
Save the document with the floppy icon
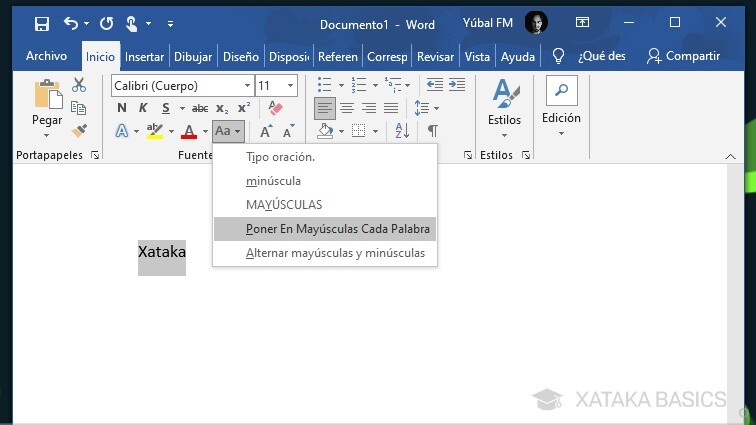click(42, 24)
